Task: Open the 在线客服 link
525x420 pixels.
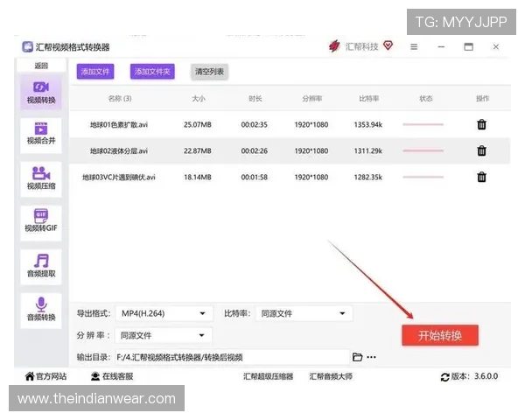Action: 117,376
